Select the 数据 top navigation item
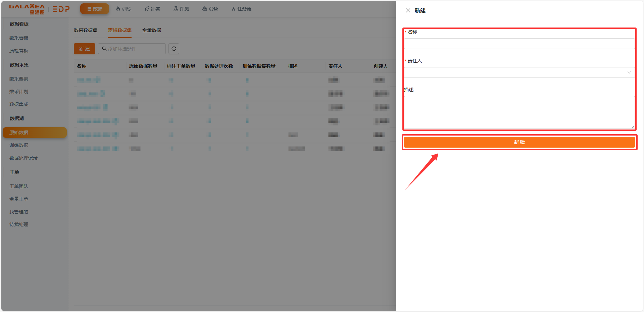The image size is (644, 312). coord(95,9)
